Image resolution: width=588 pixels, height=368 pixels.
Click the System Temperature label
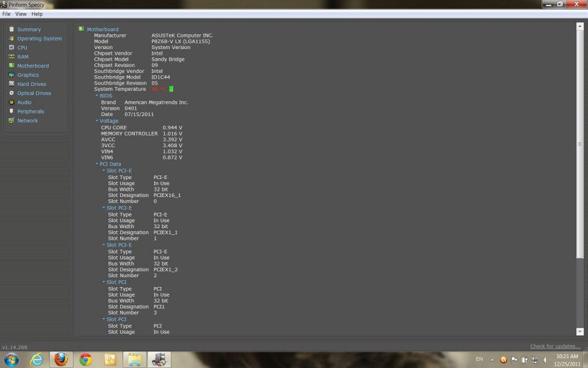(120, 89)
